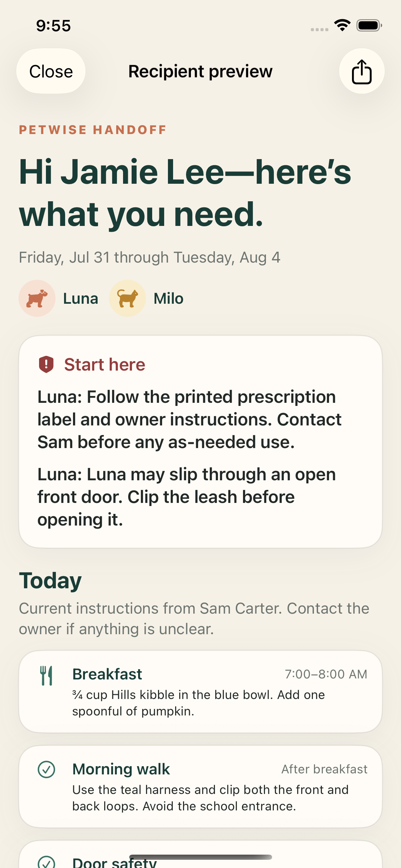Tap the Wi-Fi status icon
This screenshot has width=401, height=868.
[x=342, y=25]
